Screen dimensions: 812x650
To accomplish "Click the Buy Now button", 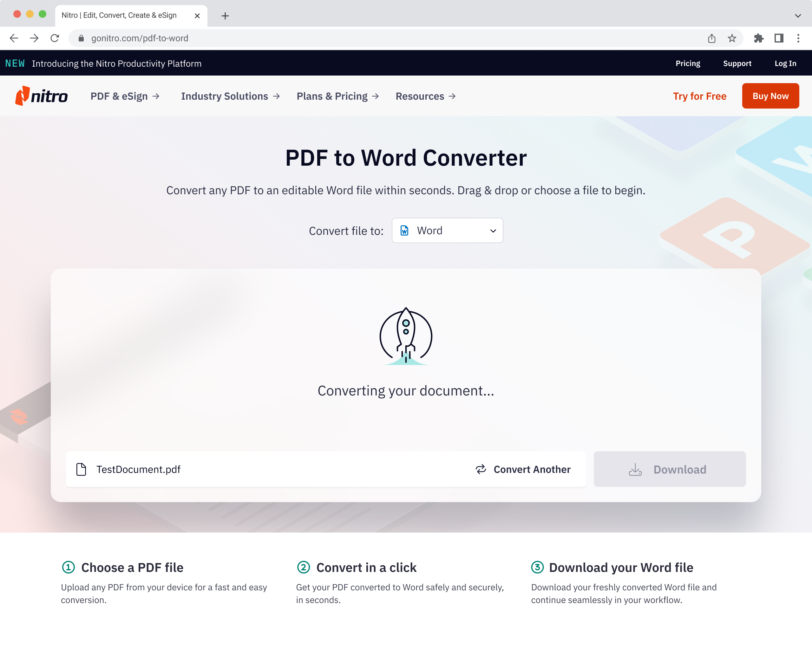I will [770, 96].
